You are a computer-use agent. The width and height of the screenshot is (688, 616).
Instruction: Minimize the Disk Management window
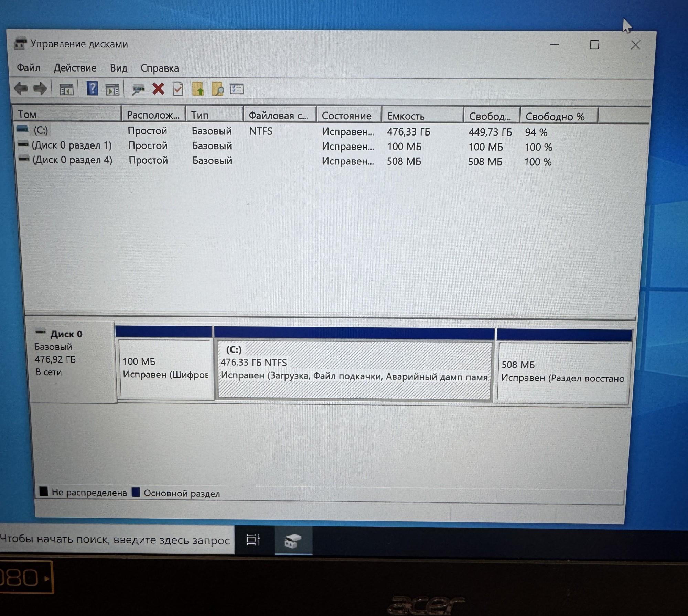554,44
